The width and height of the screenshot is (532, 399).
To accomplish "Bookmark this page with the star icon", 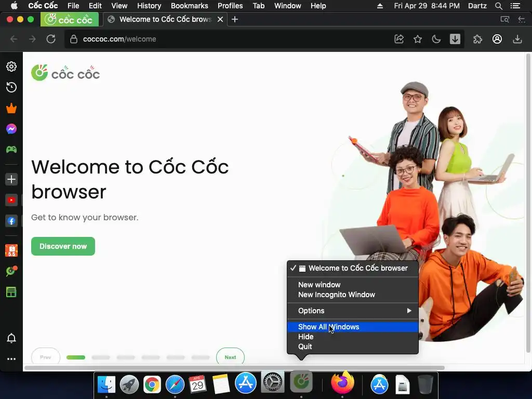I will [x=418, y=39].
